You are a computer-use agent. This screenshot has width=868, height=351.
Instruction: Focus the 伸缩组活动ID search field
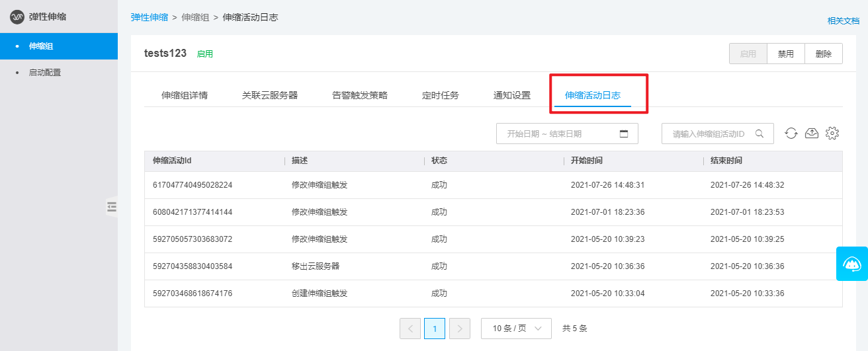[709, 134]
